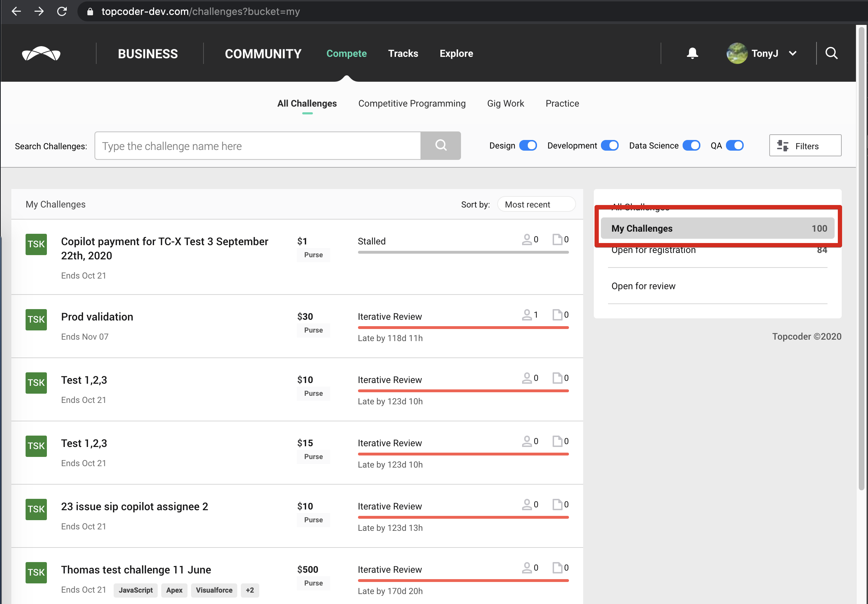Click submissions icon on Copilot payment row

557,239
